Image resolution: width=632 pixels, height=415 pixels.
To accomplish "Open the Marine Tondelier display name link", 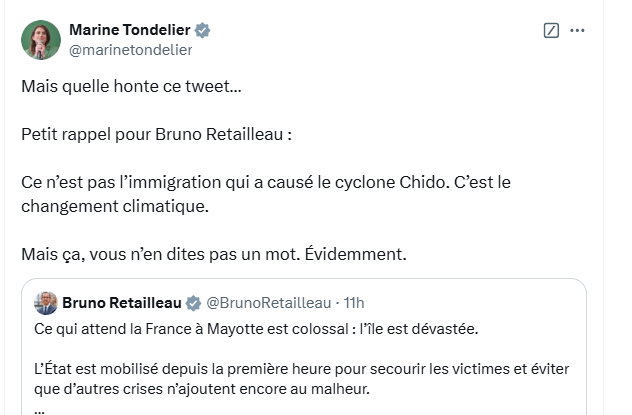I will click(130, 29).
